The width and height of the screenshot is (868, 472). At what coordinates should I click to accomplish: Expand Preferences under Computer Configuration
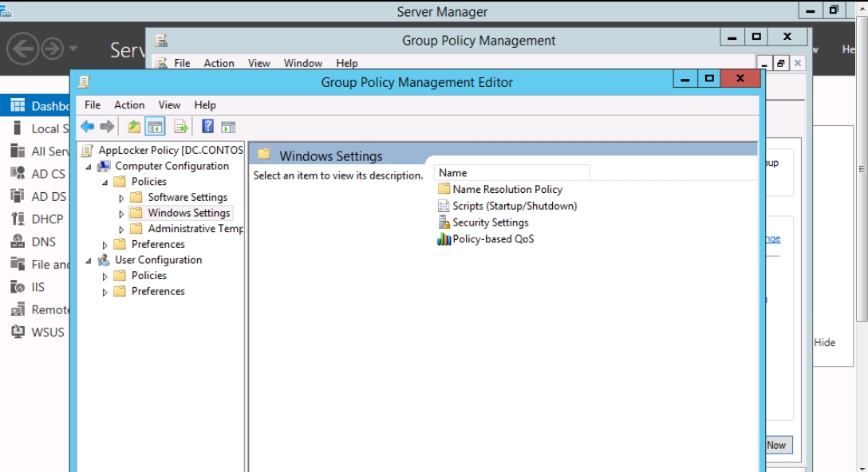point(105,245)
